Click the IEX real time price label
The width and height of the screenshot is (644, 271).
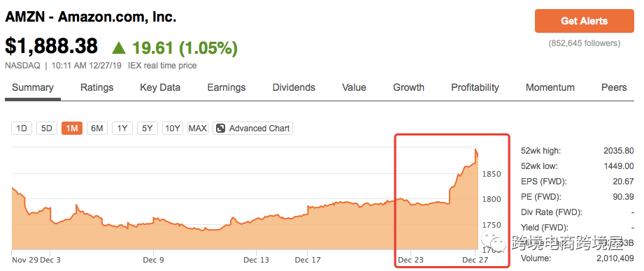162,66
